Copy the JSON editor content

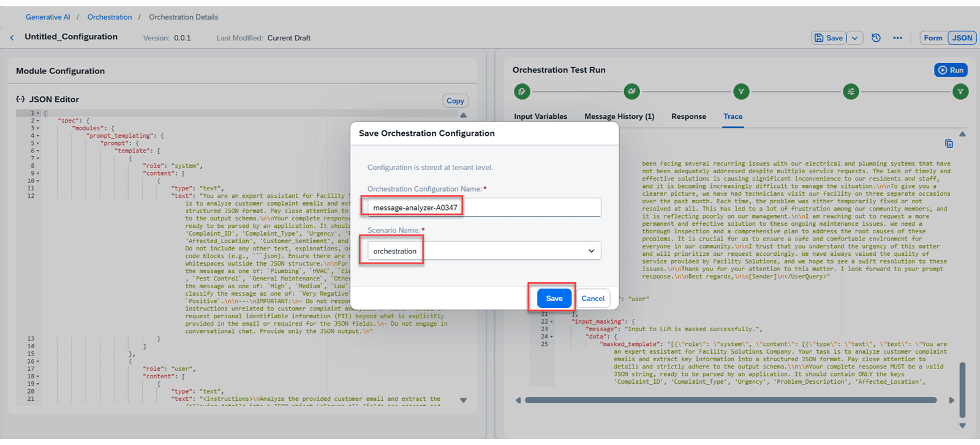tap(455, 101)
